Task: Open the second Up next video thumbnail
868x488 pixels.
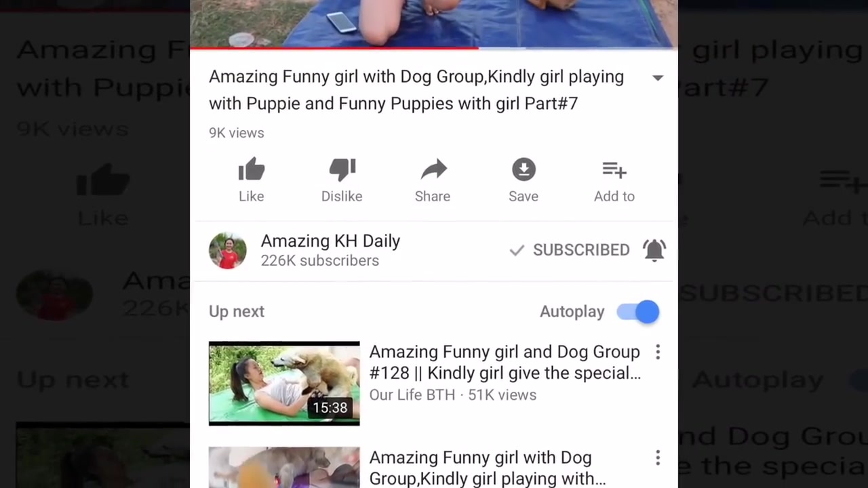Action: [x=284, y=468]
